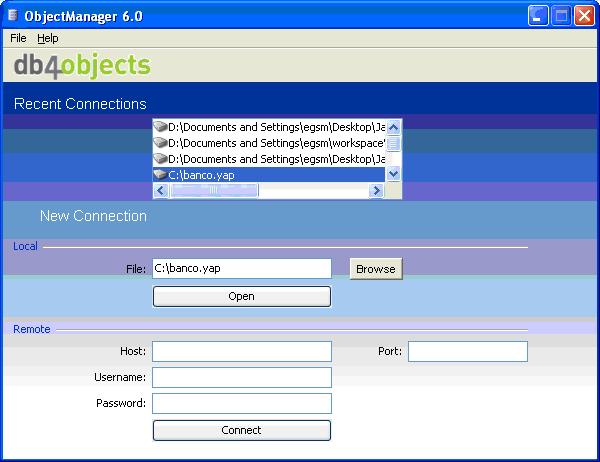
Task: Click the ObjectManager title bar database icon
Action: (13, 16)
